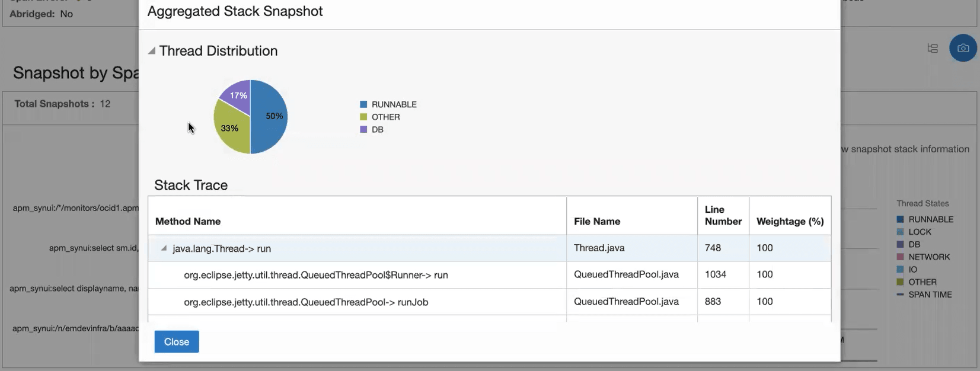Viewport: 980px width, 371px height.
Task: Select the RUNNABLE swatch under Thread States
Action: [901, 219]
